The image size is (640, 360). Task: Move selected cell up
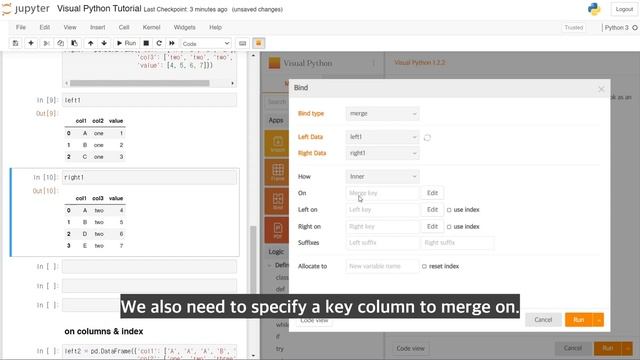pyautogui.click(x=90, y=43)
